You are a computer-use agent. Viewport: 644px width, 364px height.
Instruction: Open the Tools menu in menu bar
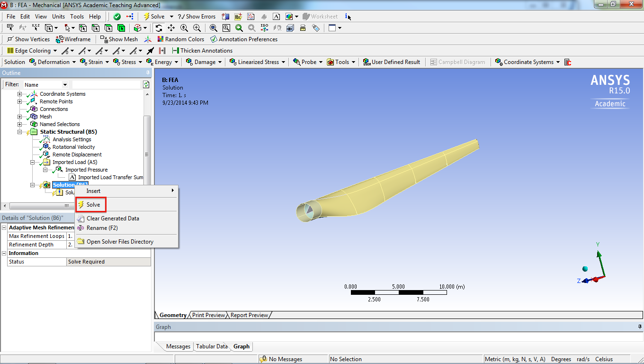77,17
